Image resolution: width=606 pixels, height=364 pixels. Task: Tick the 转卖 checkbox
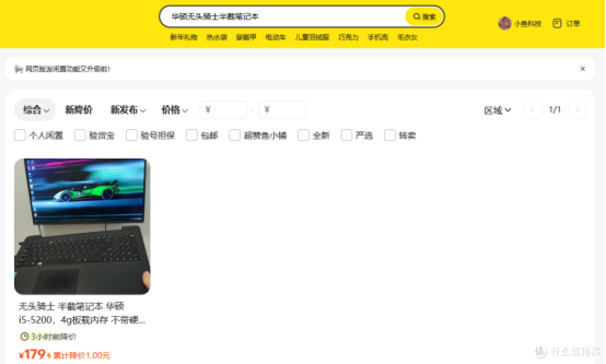(389, 135)
